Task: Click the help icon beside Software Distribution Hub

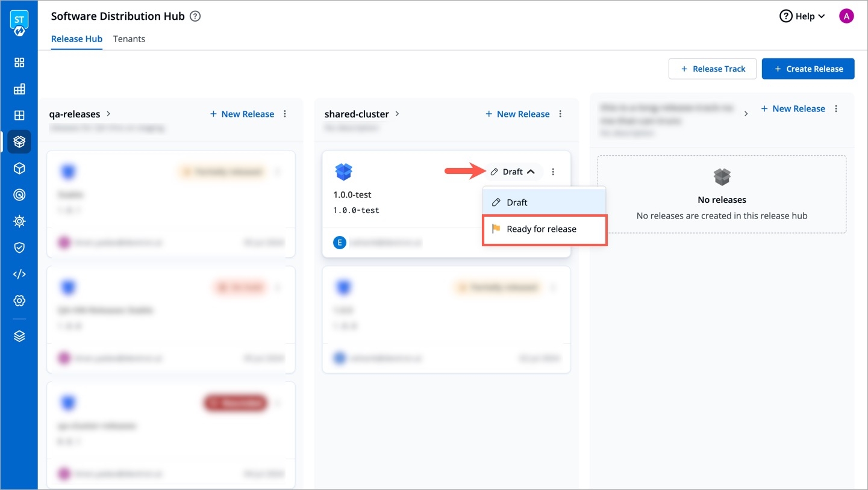Action: click(195, 17)
